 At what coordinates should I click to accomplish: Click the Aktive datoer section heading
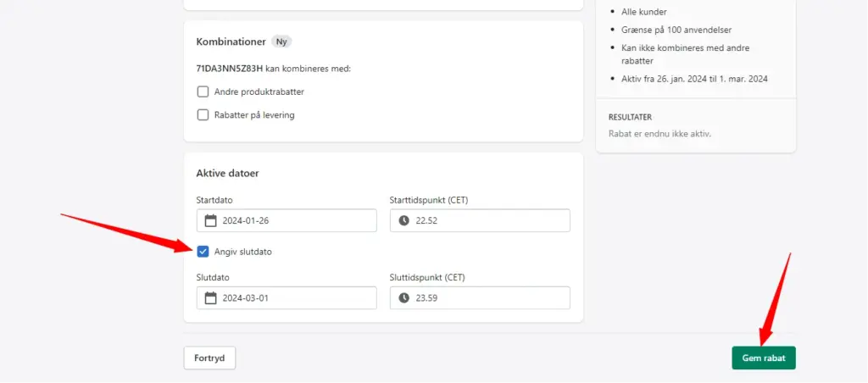tap(227, 173)
